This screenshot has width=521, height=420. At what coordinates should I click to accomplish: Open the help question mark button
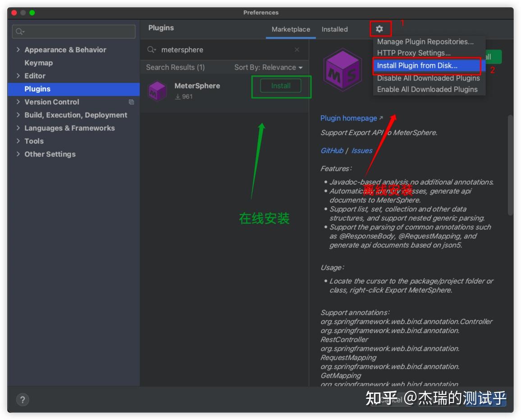22,399
